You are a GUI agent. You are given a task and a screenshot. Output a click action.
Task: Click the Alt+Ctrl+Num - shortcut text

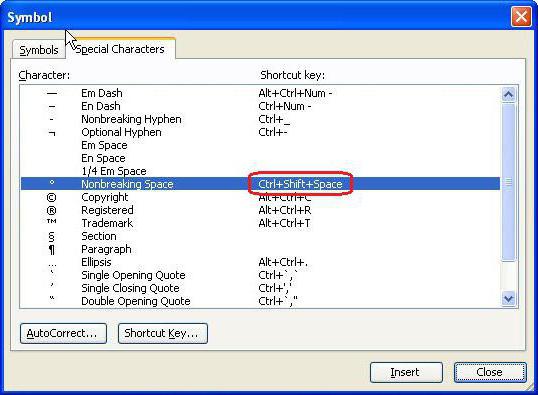click(x=295, y=93)
